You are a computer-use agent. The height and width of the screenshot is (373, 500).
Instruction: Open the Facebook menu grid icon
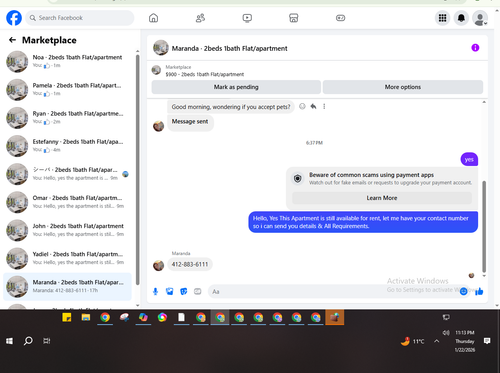click(x=442, y=18)
